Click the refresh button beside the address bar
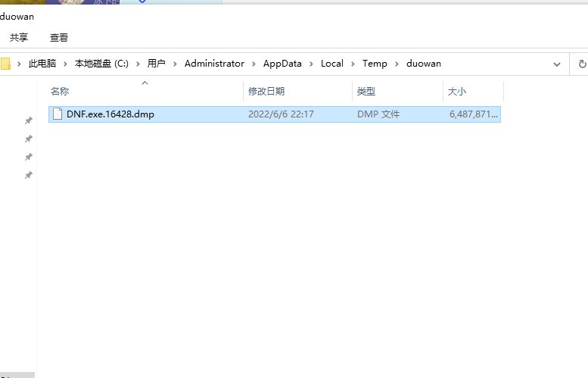Viewport: 588px width, 378px height. pyautogui.click(x=582, y=64)
